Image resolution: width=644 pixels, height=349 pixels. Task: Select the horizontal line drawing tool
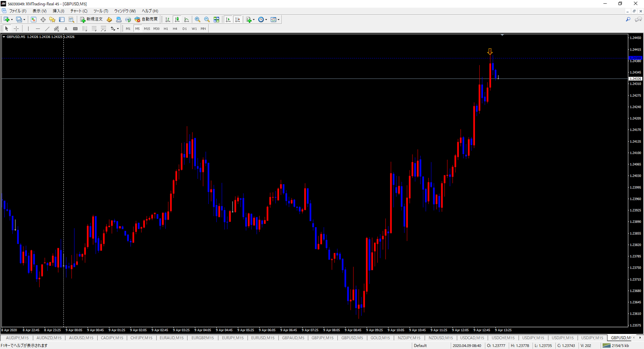tap(38, 28)
